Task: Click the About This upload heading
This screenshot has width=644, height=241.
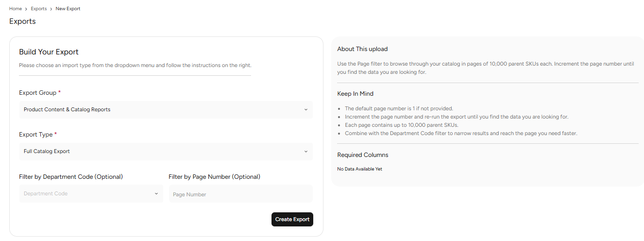Action: 362,49
